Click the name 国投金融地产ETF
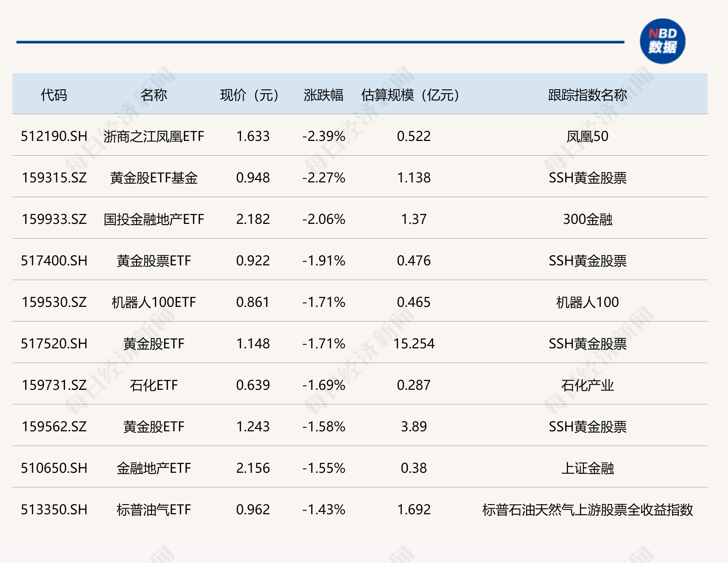 (x=154, y=219)
